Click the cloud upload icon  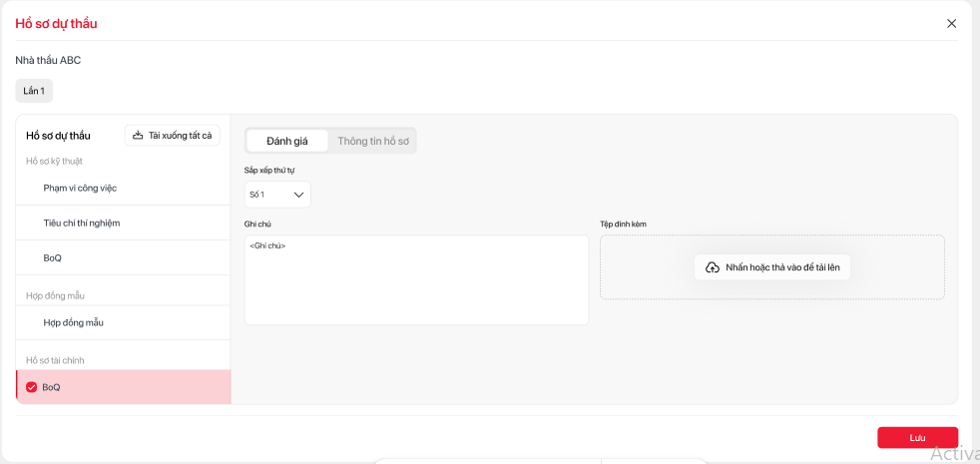(712, 267)
